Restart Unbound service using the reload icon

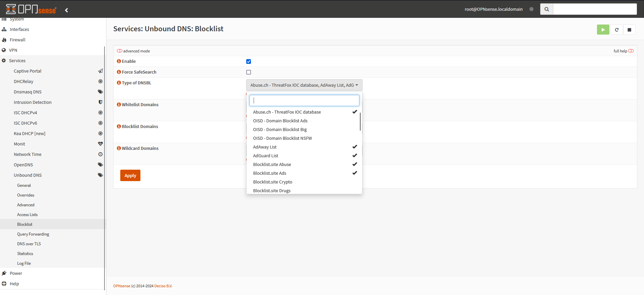(x=616, y=30)
